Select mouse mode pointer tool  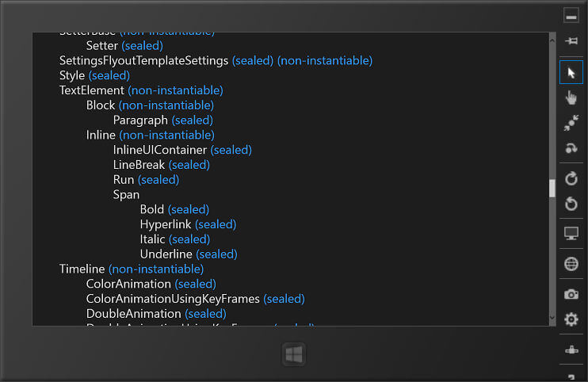(x=571, y=72)
